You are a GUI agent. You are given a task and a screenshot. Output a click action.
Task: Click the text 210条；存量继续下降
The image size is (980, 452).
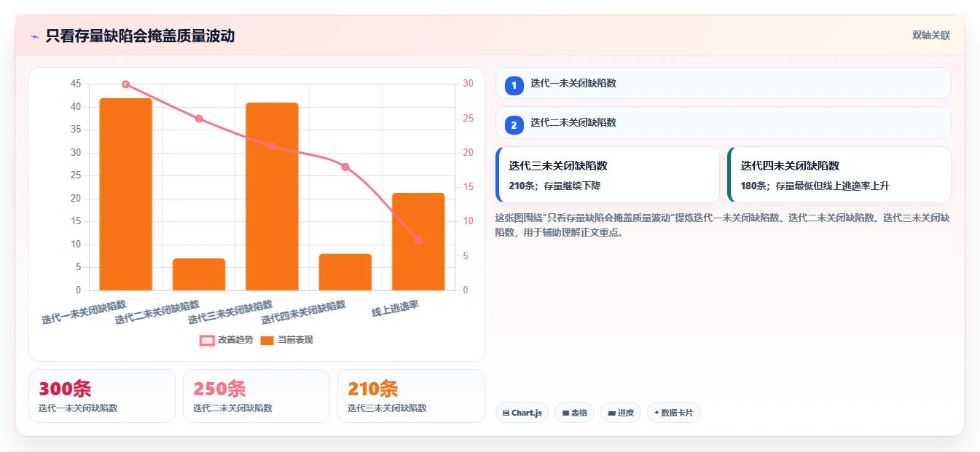coord(554,186)
